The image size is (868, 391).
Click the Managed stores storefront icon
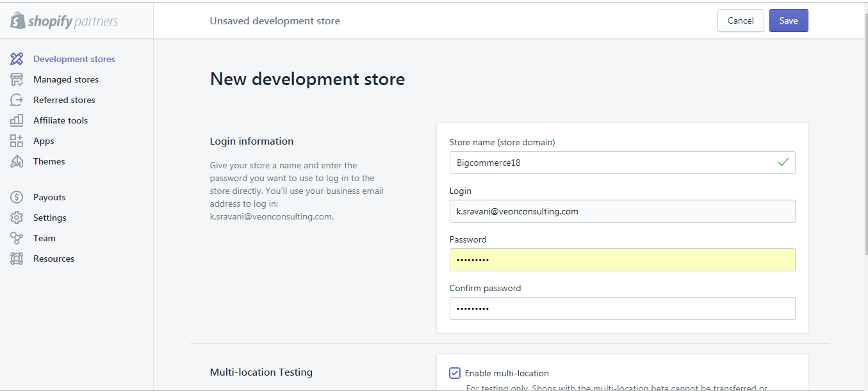click(17, 79)
